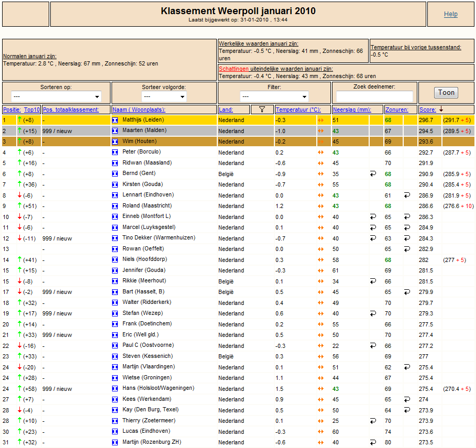Click the red Schattingen link

(234, 69)
